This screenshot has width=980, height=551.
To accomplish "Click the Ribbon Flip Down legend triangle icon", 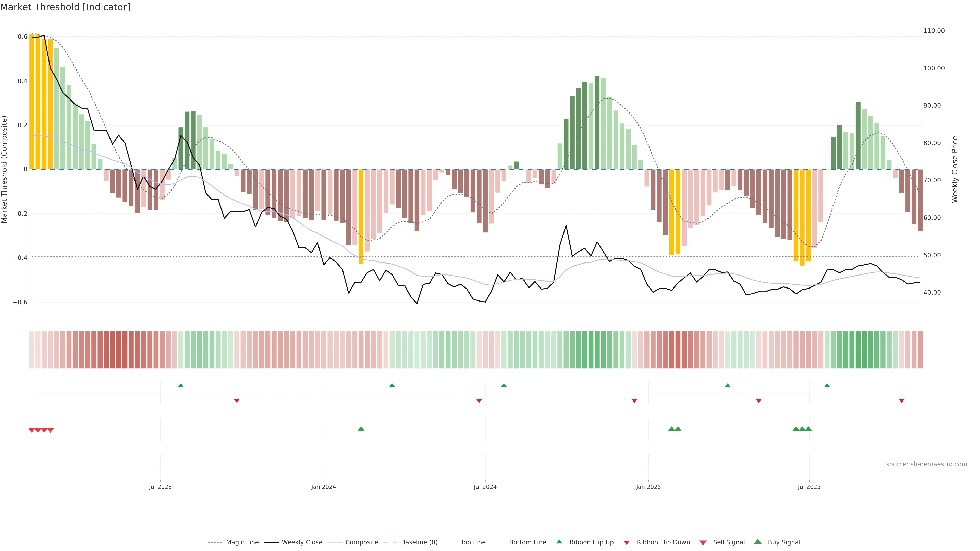I will pos(627,542).
